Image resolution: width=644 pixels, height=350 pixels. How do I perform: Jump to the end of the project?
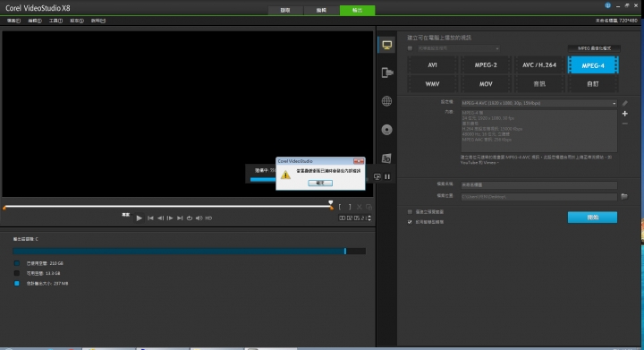(180, 218)
